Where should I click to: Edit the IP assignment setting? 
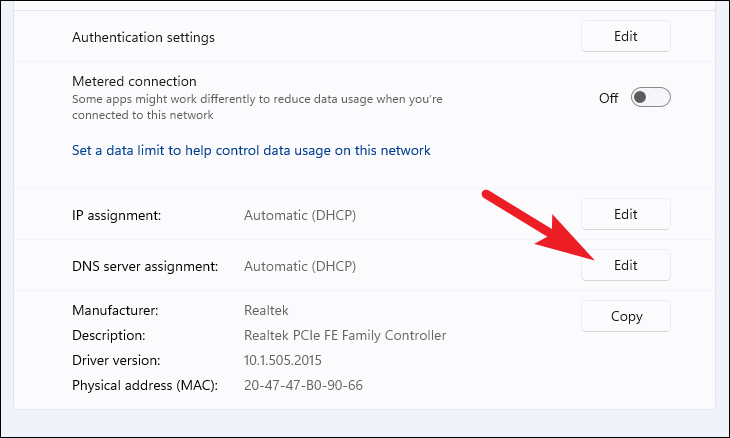(625, 214)
